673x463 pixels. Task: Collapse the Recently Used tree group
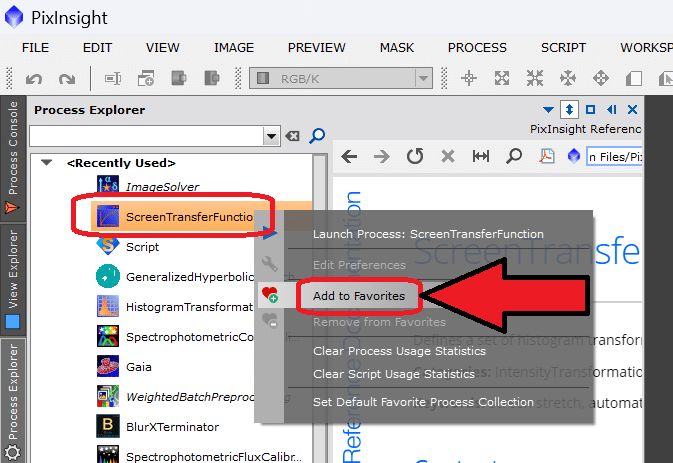click(x=46, y=163)
